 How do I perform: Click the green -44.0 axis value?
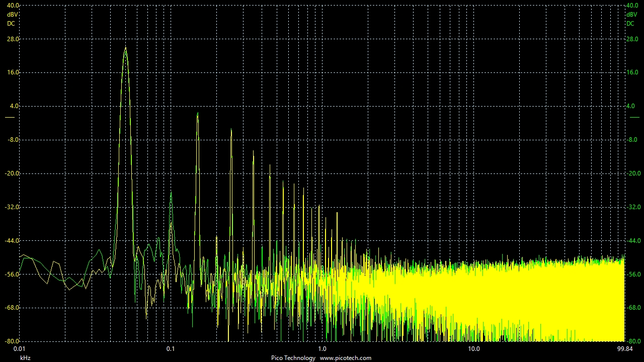click(633, 241)
